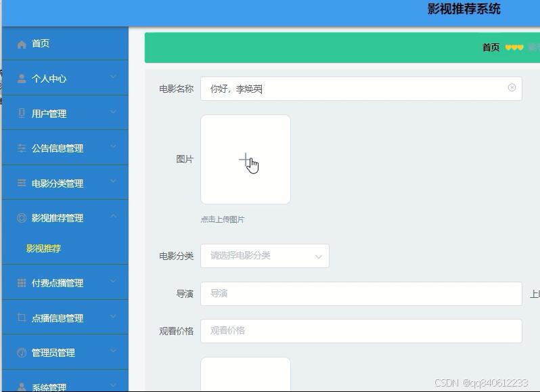
Task: Expand the 电影分类管理 chevron
Action: coord(113,181)
